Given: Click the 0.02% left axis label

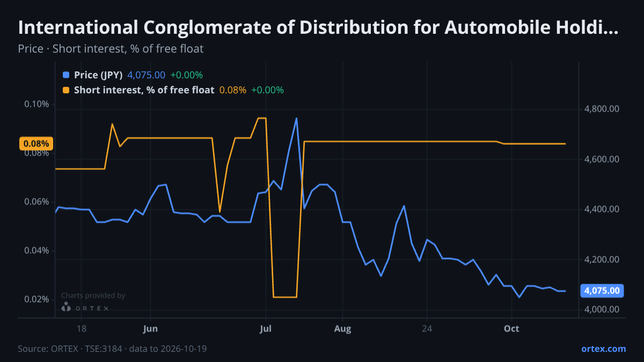Looking at the screenshot, I should (x=36, y=299).
